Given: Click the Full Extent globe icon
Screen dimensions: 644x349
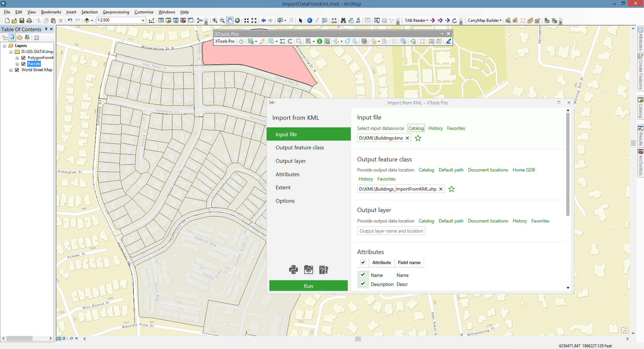Looking at the screenshot, I should (x=237, y=20).
